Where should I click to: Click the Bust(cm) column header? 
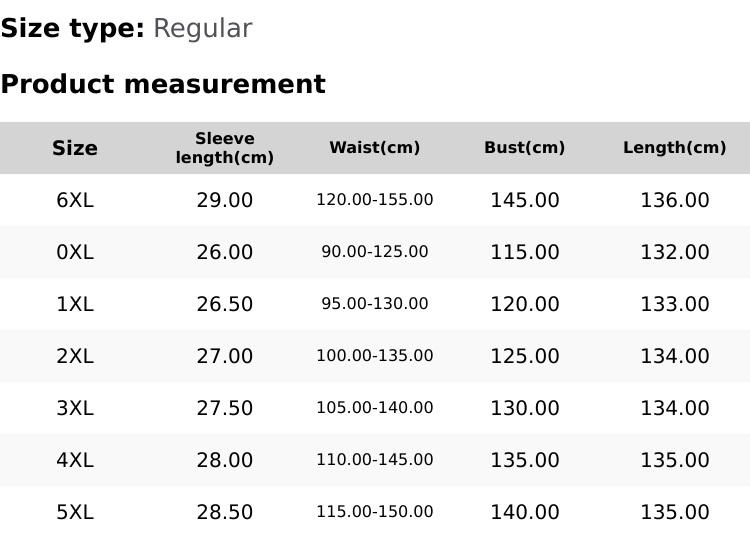[x=525, y=148]
